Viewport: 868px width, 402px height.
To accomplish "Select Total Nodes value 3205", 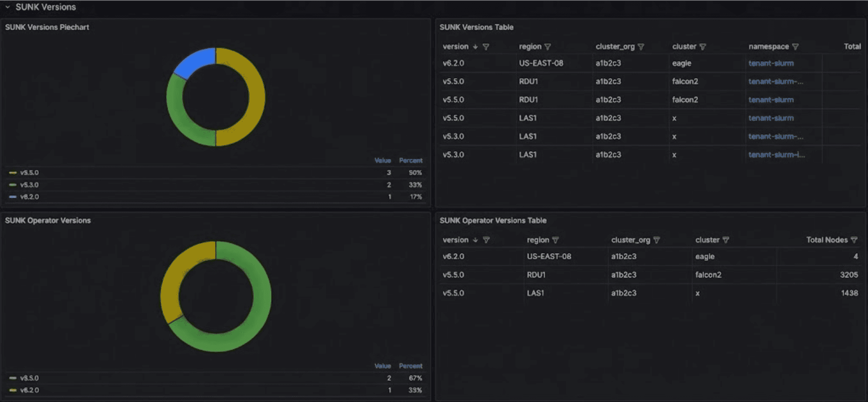I will click(849, 275).
